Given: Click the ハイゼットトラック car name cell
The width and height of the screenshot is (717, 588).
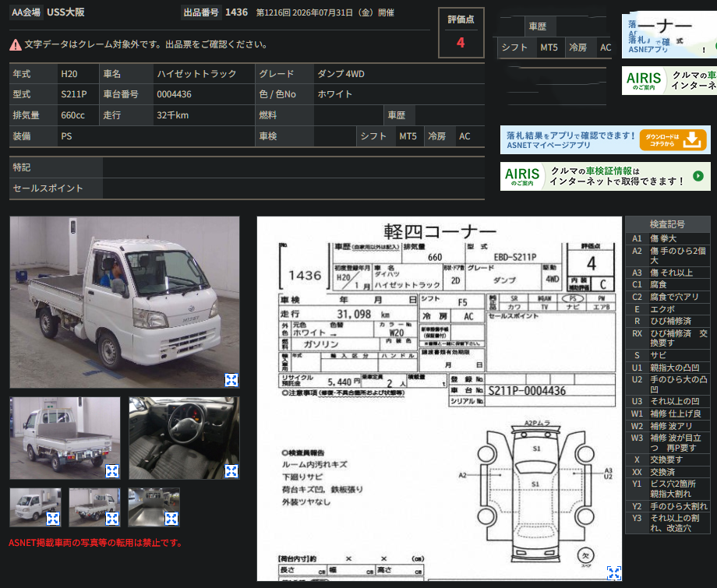Looking at the screenshot, I should tap(204, 73).
